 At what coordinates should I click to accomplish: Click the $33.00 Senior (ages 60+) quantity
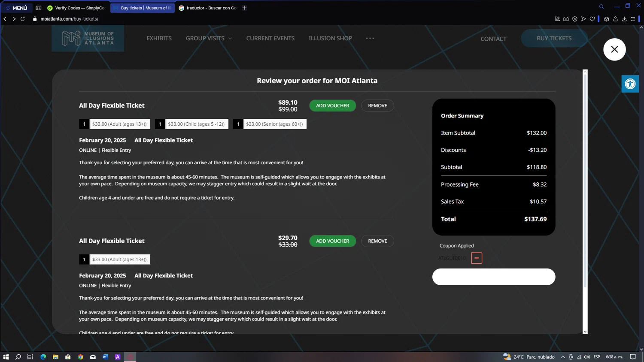click(238, 124)
